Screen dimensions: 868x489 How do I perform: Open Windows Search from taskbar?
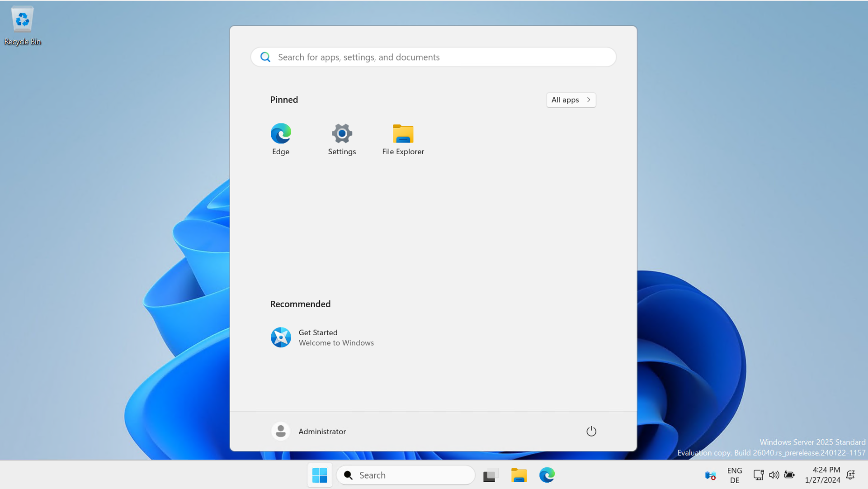coord(406,475)
